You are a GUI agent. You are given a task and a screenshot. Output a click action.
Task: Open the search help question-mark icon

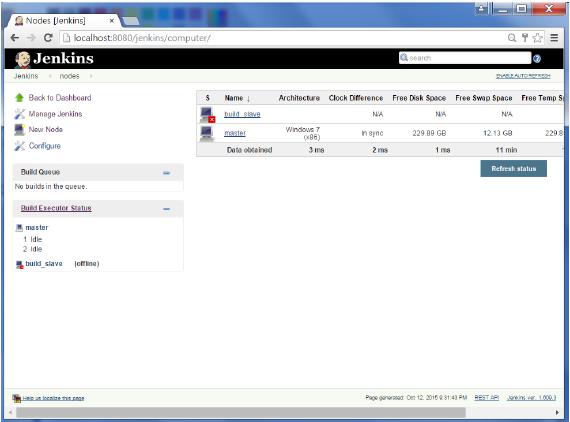(x=537, y=59)
